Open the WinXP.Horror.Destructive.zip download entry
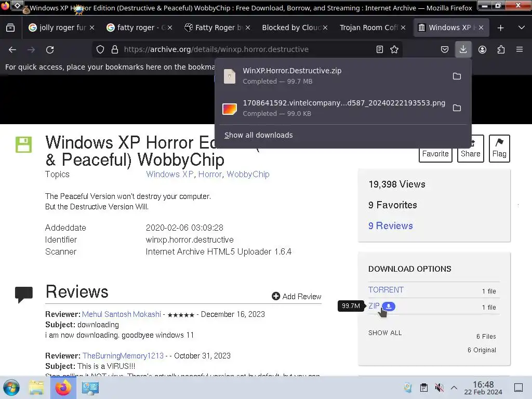Screen dimensions: 532x399 click(334, 76)
